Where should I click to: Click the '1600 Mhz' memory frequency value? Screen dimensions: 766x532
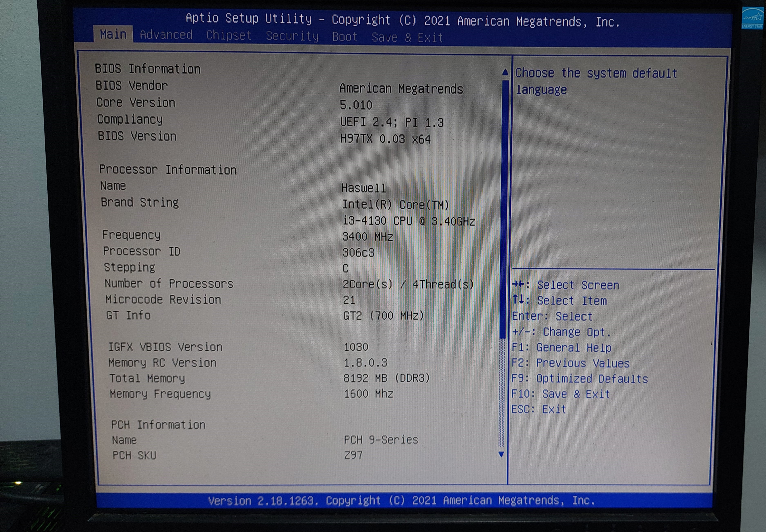369,394
